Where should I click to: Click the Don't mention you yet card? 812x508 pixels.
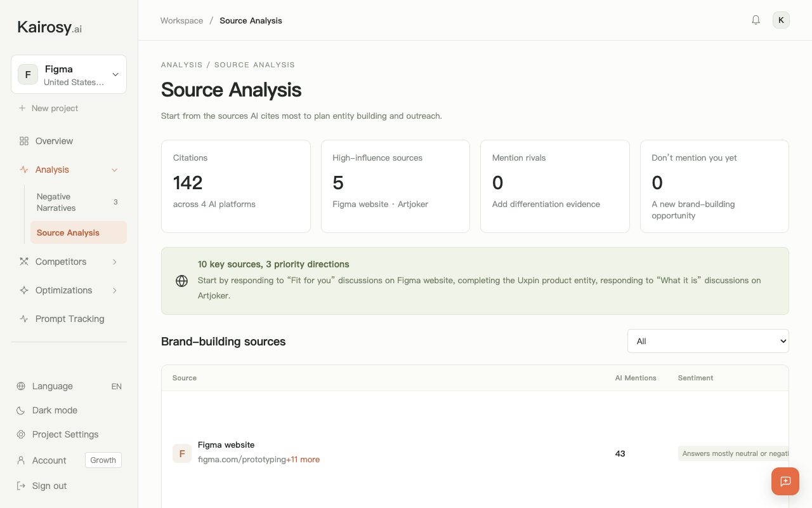coord(714,186)
